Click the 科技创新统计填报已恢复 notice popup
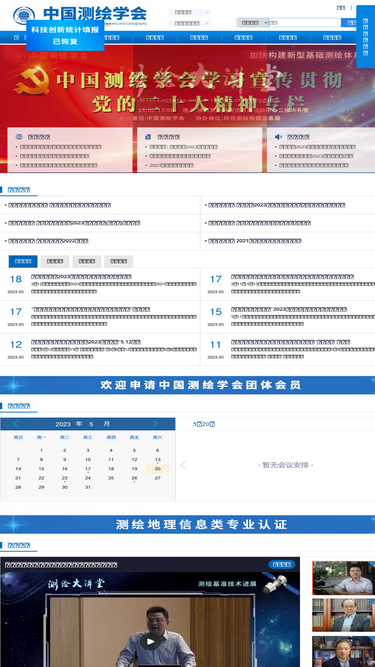The width and height of the screenshot is (375, 667). [65, 35]
